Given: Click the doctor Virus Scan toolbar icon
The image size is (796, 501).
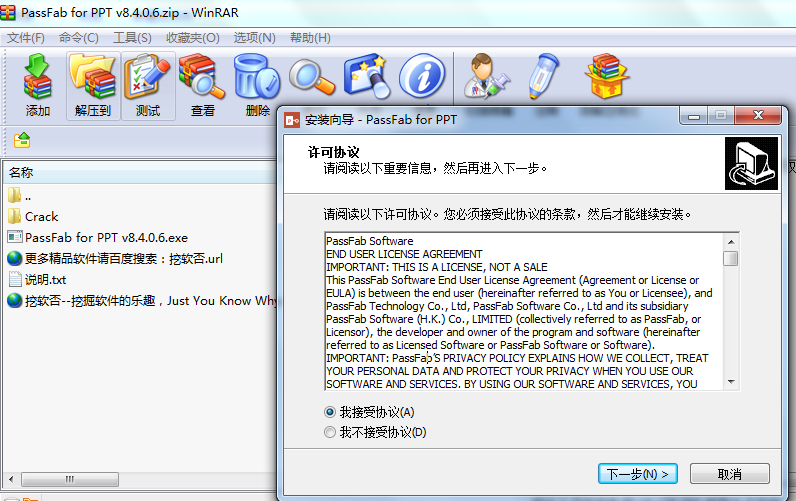Looking at the screenshot, I should click(486, 76).
